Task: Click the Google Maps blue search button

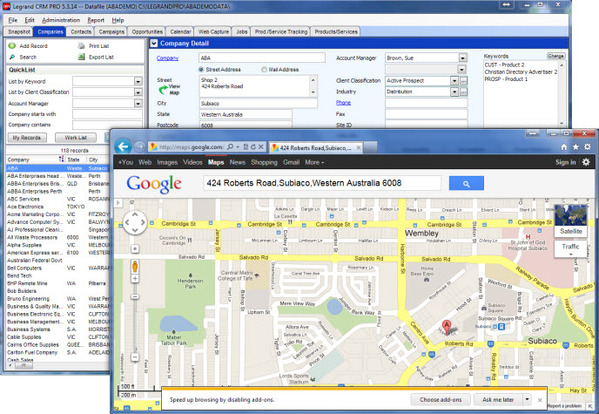Action: 466,183
